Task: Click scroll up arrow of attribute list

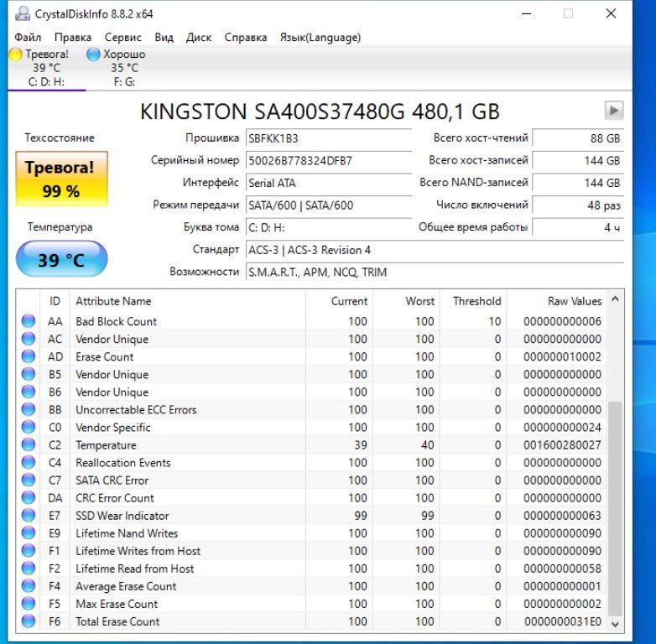Action: 615,299
